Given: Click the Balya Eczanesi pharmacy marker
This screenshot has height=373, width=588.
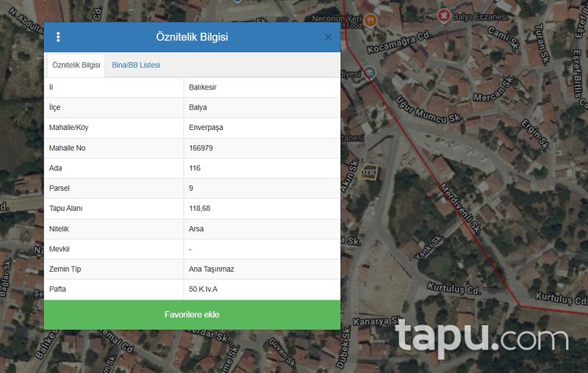Looking at the screenshot, I should pos(444,16).
